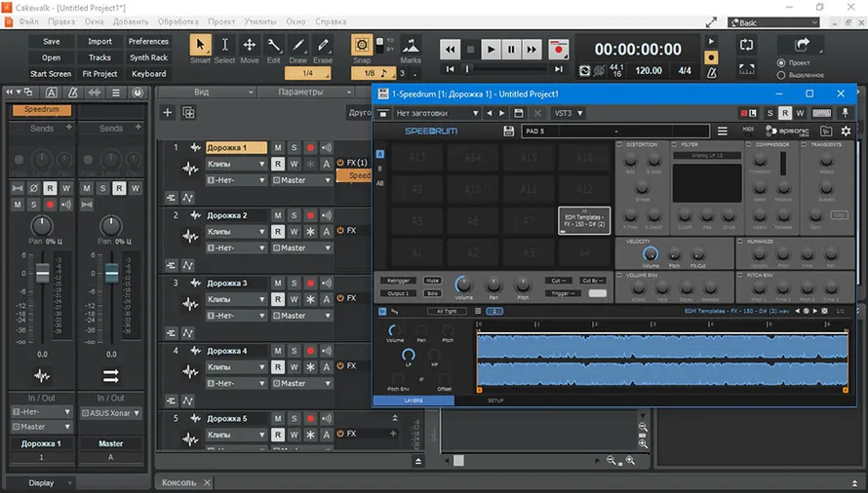Arm transport Record button
Image resolution: width=868 pixels, height=493 pixels.
tap(558, 50)
